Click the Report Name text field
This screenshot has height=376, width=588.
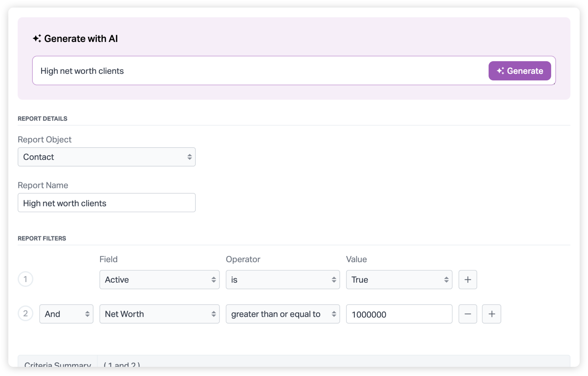point(107,203)
